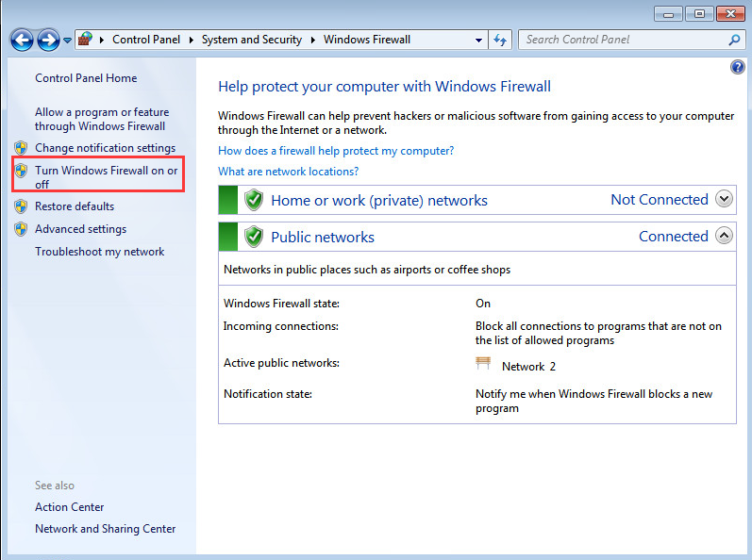Open Troubleshoot my network
The height and width of the screenshot is (560, 752).
[99, 252]
